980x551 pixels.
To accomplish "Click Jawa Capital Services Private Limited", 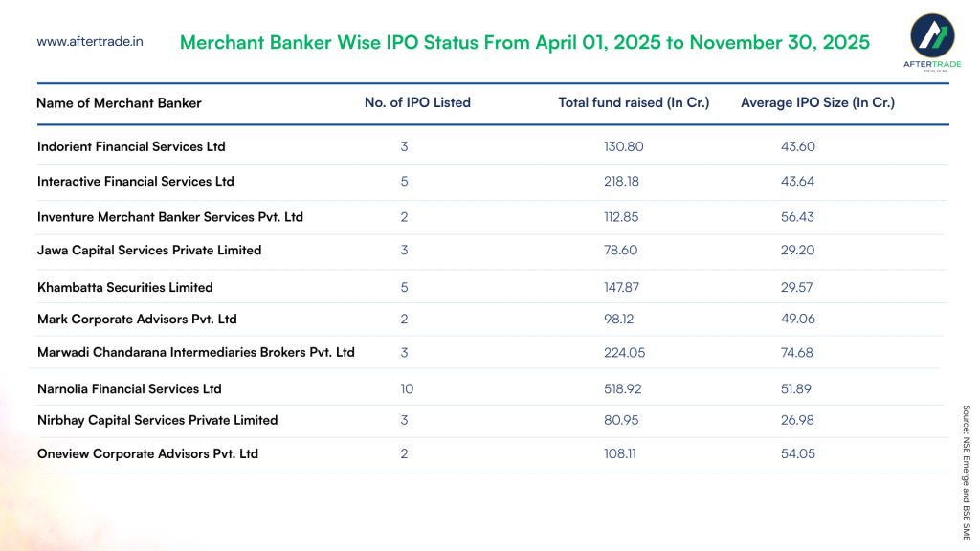I will (148, 250).
